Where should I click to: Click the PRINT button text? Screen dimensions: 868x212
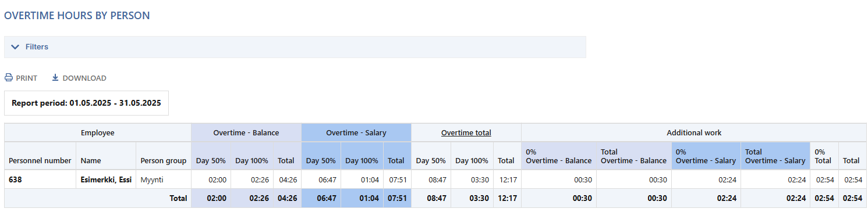[x=27, y=78]
